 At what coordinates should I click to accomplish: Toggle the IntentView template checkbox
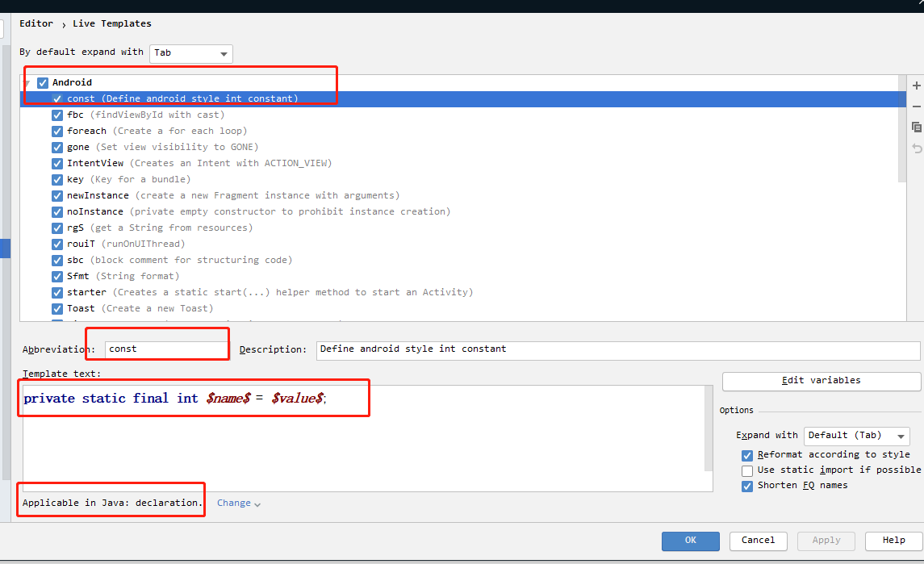(57, 163)
